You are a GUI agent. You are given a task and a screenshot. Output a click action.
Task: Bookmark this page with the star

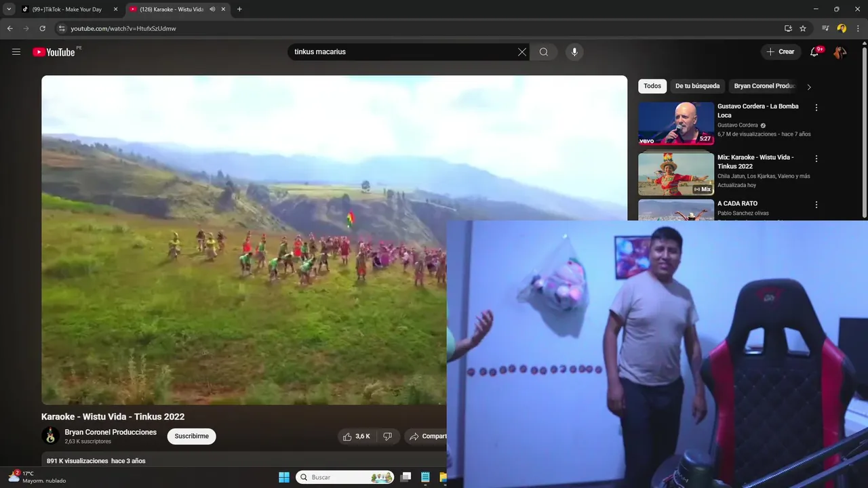click(x=803, y=28)
